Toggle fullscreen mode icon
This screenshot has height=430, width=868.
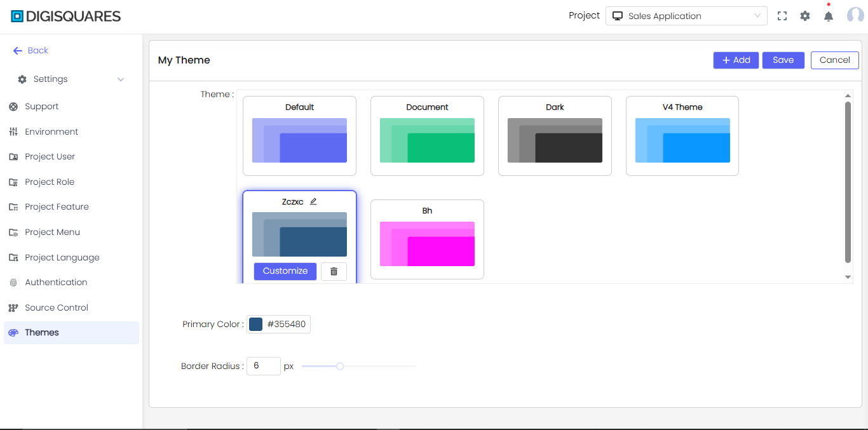[782, 17]
